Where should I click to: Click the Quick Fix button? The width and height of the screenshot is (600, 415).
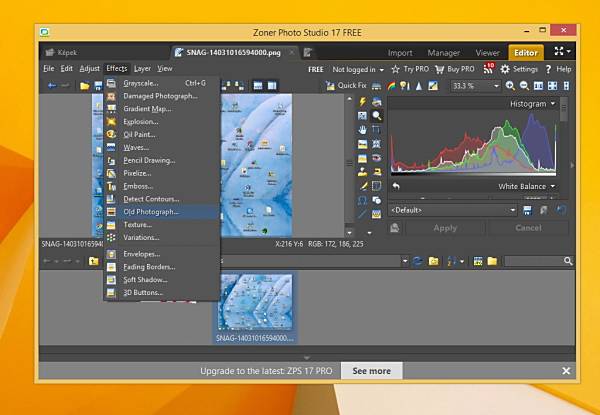[346, 86]
